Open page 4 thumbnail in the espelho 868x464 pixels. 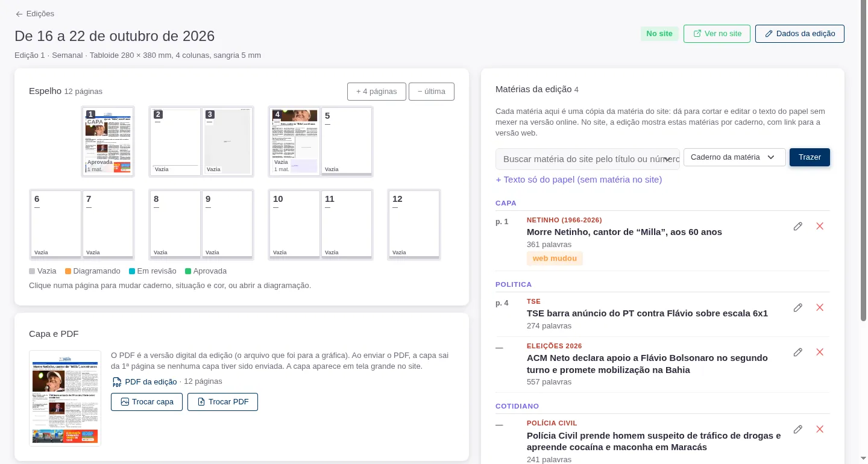[294, 142]
